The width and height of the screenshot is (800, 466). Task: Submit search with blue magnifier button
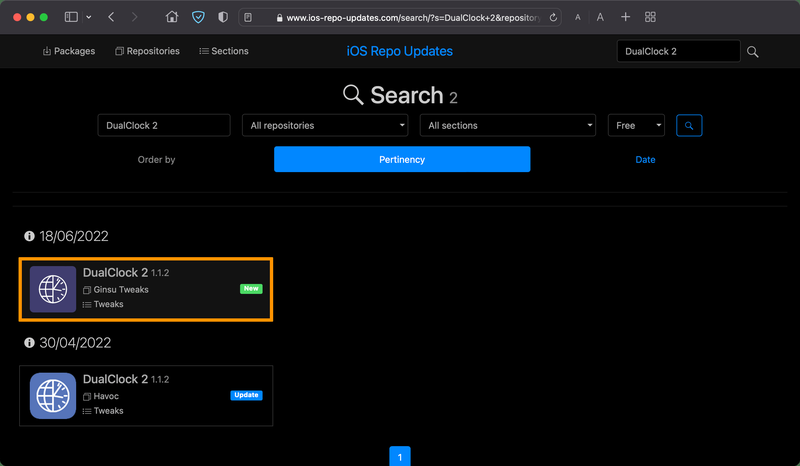[x=689, y=126]
